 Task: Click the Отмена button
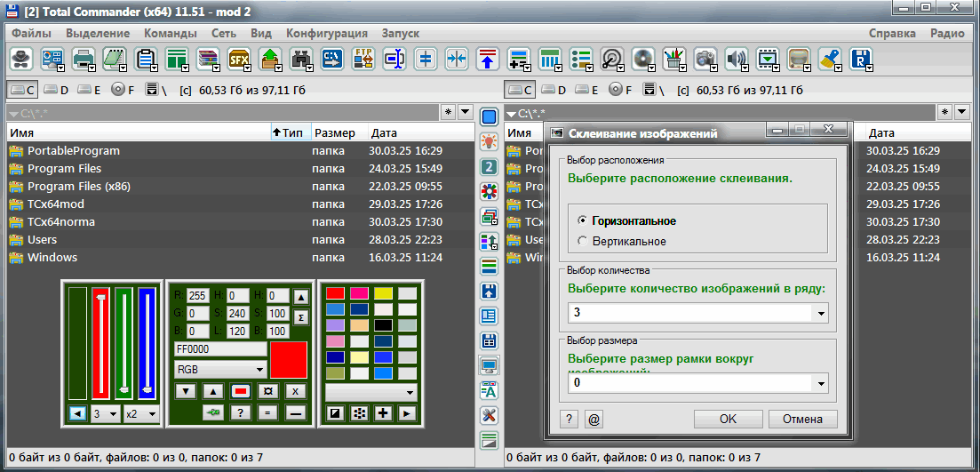pyautogui.click(x=802, y=420)
